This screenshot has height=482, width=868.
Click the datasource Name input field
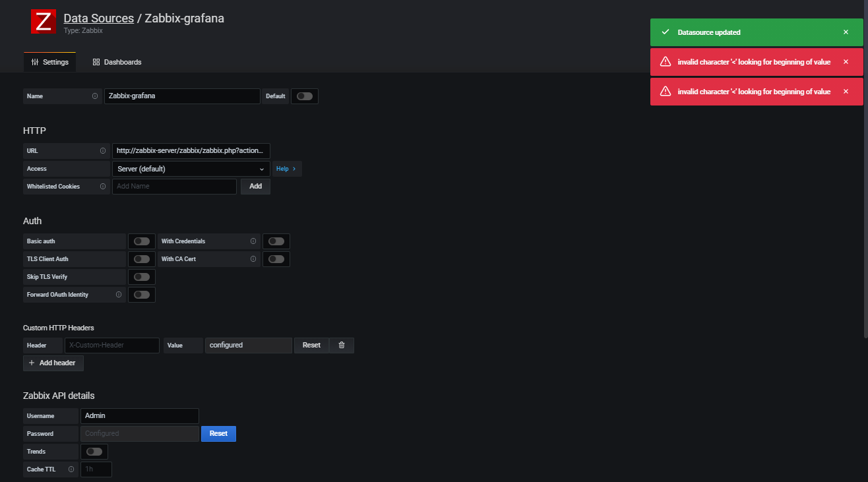[x=182, y=96]
